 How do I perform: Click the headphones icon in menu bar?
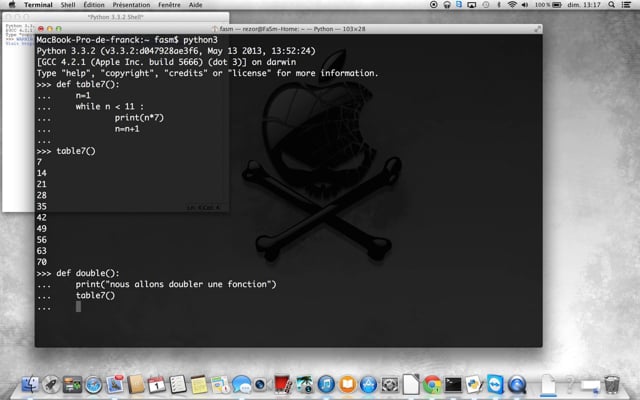pos(447,5)
